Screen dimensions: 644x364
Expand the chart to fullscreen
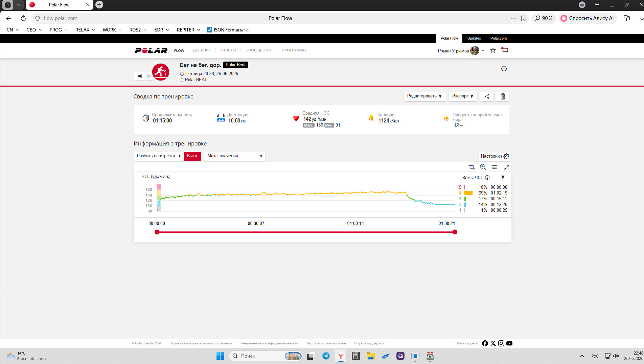tap(506, 167)
